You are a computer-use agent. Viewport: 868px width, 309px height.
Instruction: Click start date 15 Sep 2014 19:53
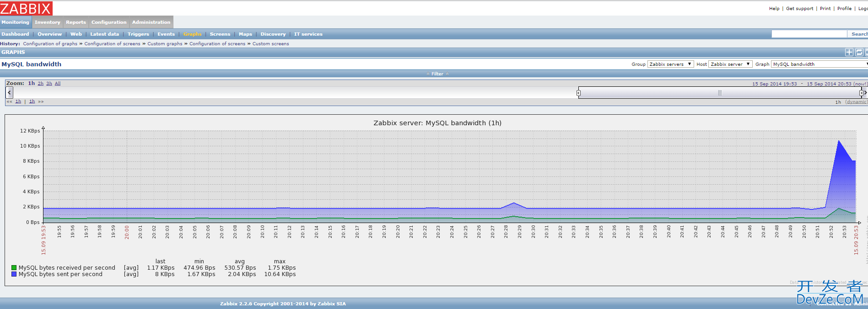774,84
